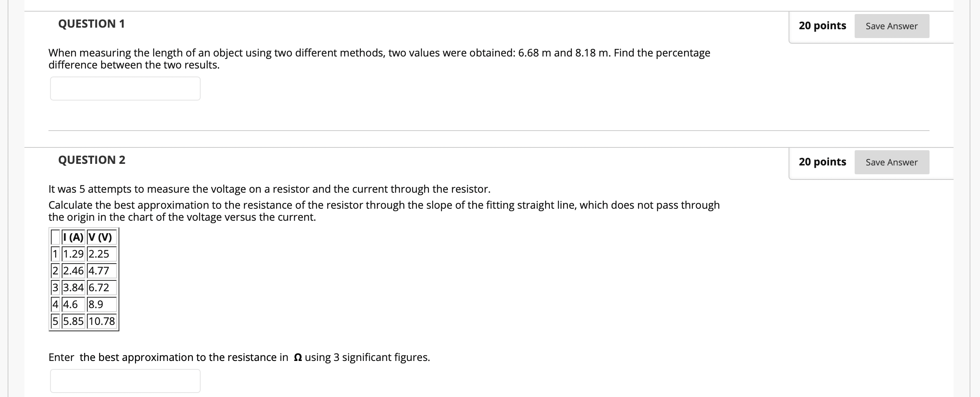The width and height of the screenshot is (980, 397).
Task: Click row number 3 in the data table
Action: click(x=55, y=288)
